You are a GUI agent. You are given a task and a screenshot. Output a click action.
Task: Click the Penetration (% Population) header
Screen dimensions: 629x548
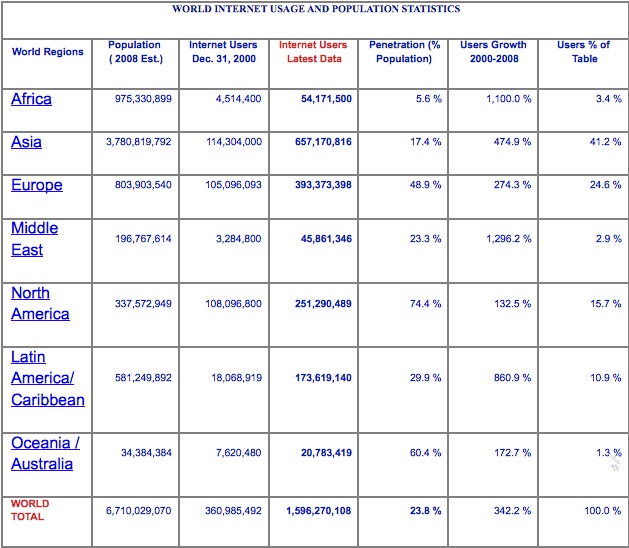[404, 52]
